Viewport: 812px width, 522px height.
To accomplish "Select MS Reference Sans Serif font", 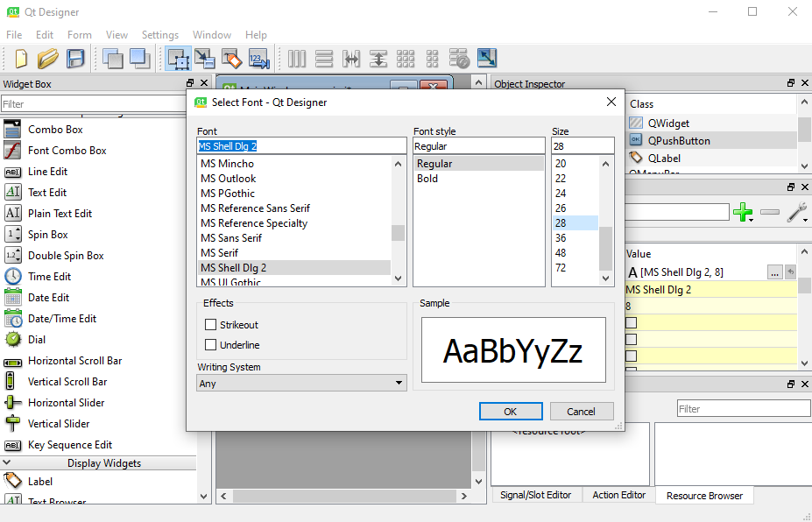I will 255,208.
